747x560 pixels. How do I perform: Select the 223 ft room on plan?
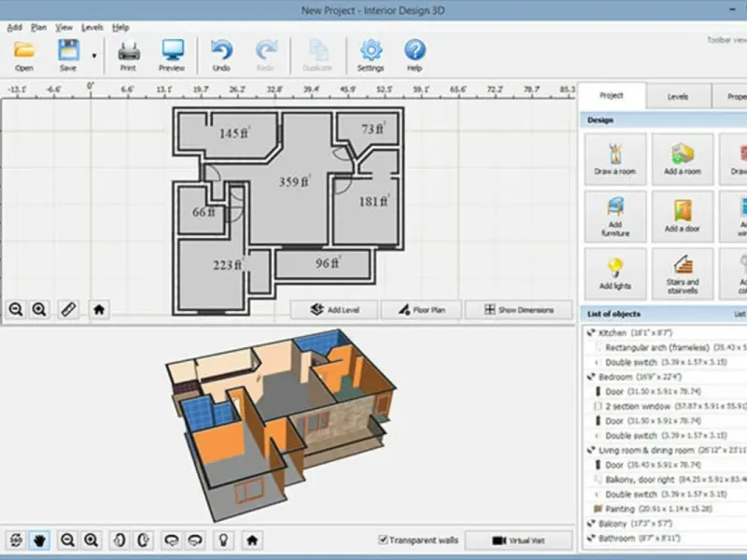[x=228, y=265]
